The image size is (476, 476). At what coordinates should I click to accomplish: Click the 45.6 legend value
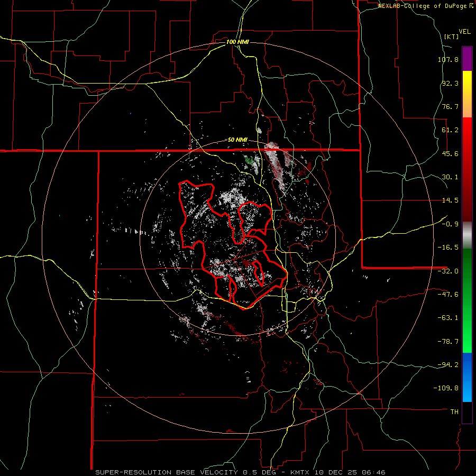450,153
